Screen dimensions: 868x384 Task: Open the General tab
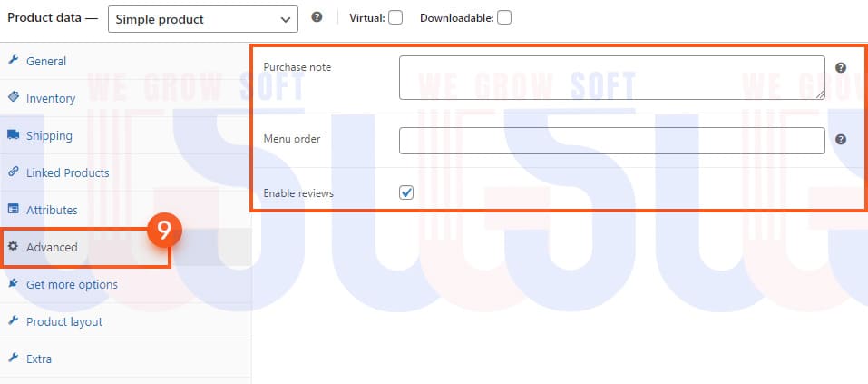click(x=126, y=61)
